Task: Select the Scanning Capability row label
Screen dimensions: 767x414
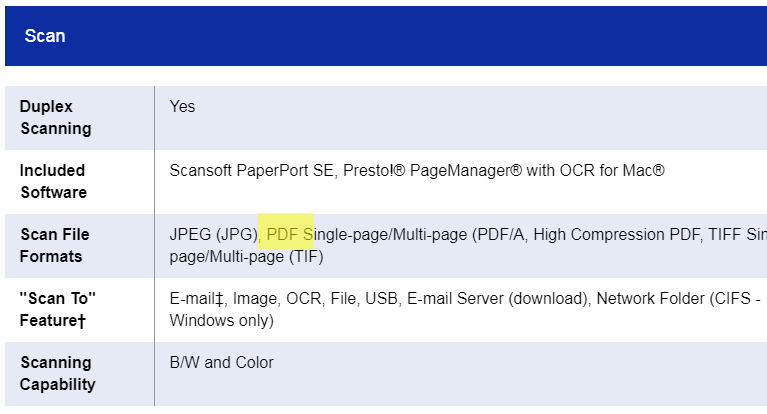Action: (x=57, y=373)
